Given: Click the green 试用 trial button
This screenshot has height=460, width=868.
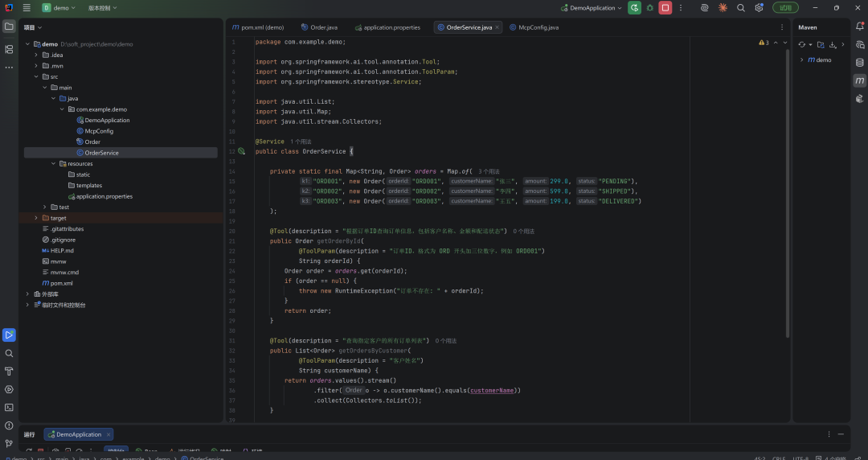Looking at the screenshot, I should pyautogui.click(x=785, y=8).
